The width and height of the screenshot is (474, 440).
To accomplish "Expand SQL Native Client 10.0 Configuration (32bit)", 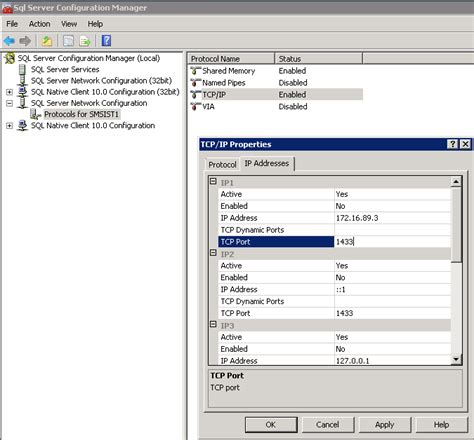I will tap(10, 92).
